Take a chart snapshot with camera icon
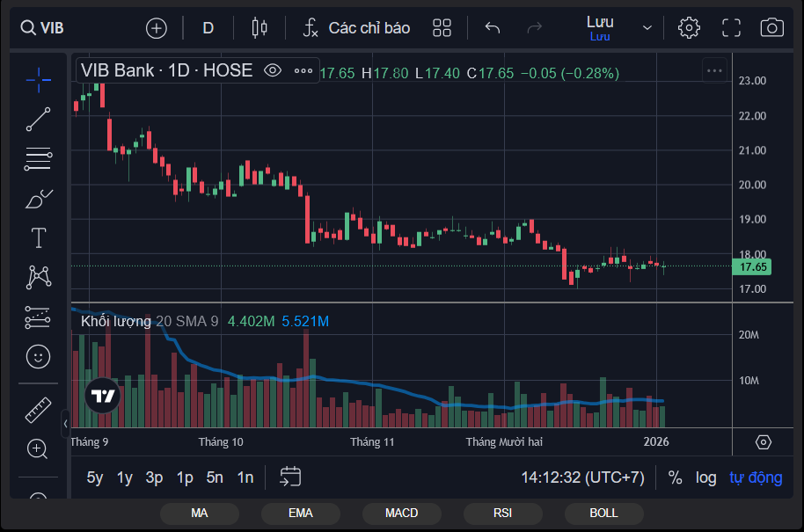Image resolution: width=804 pixels, height=532 pixels. 771,27
